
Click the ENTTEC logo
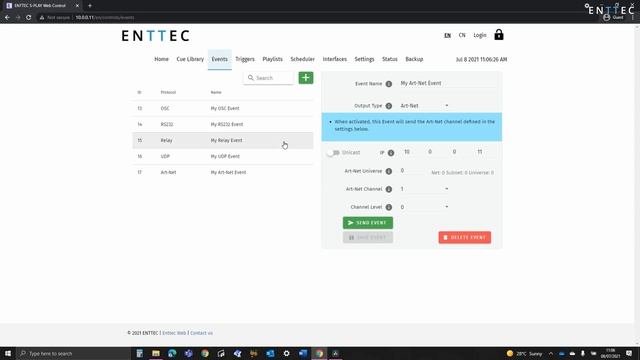point(156,36)
